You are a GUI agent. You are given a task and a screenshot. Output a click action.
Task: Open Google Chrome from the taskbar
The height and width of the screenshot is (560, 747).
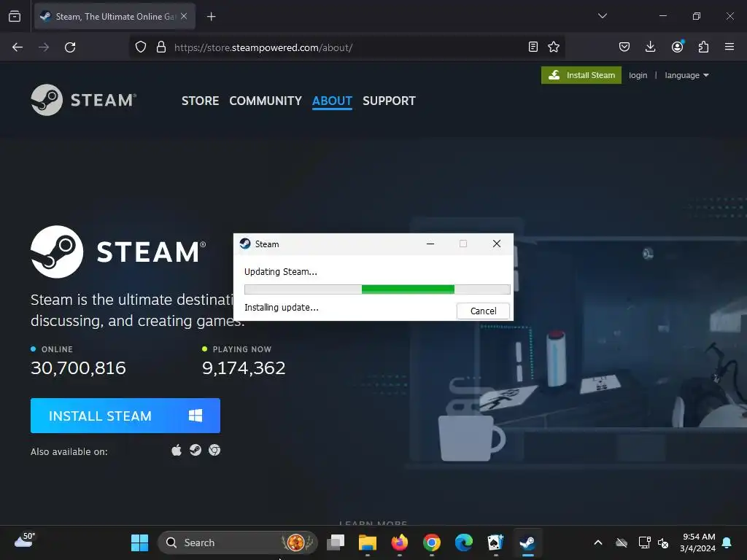coord(432,542)
